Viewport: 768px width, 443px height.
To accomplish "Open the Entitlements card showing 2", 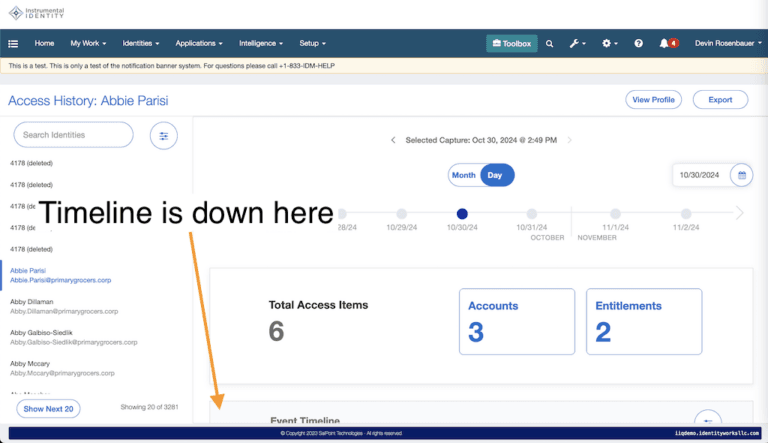I will click(x=644, y=321).
